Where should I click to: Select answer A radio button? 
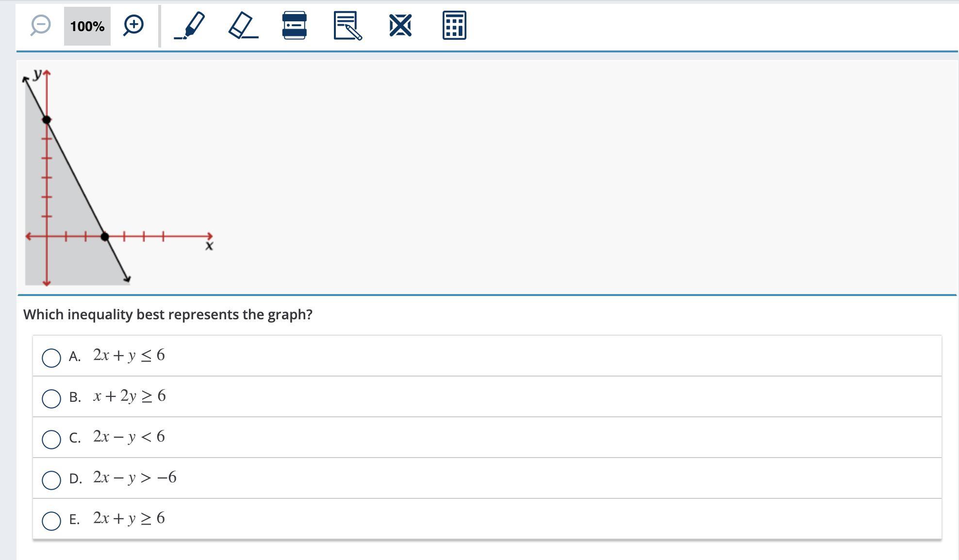point(51,358)
